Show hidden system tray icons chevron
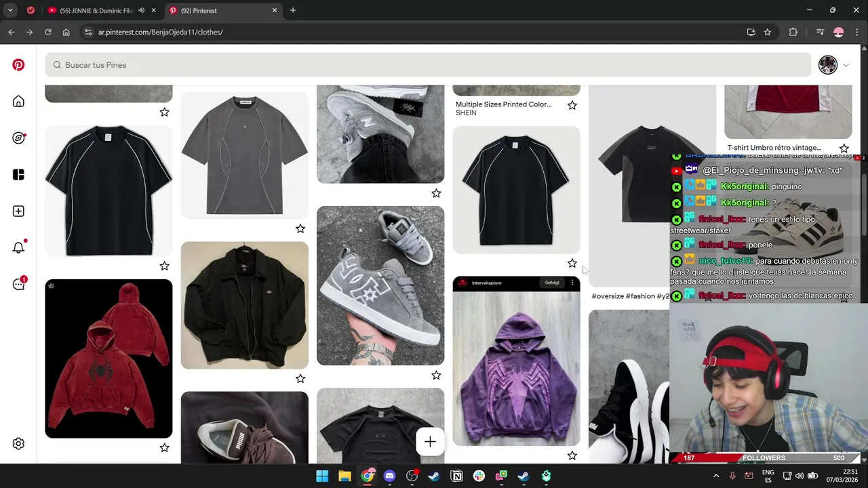 tap(715, 476)
